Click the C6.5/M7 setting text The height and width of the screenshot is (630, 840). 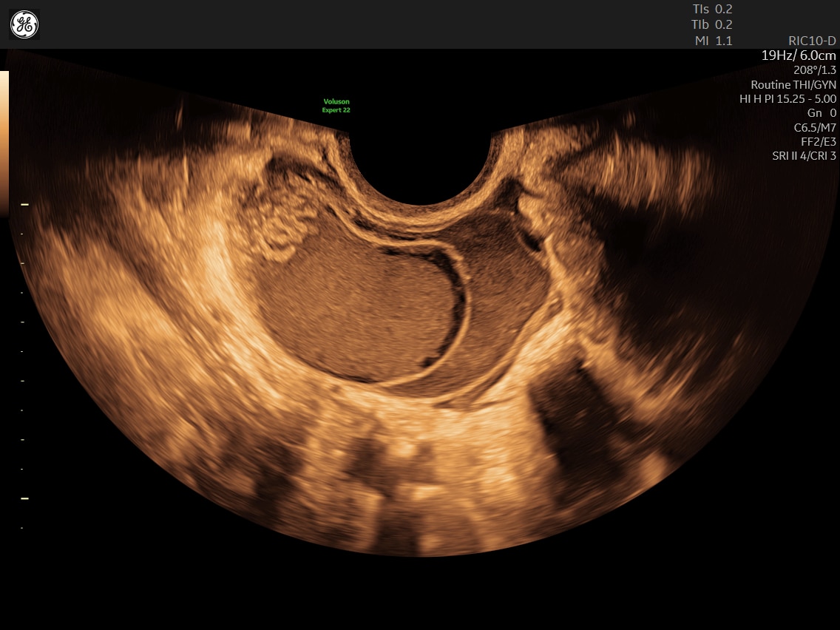pos(814,127)
